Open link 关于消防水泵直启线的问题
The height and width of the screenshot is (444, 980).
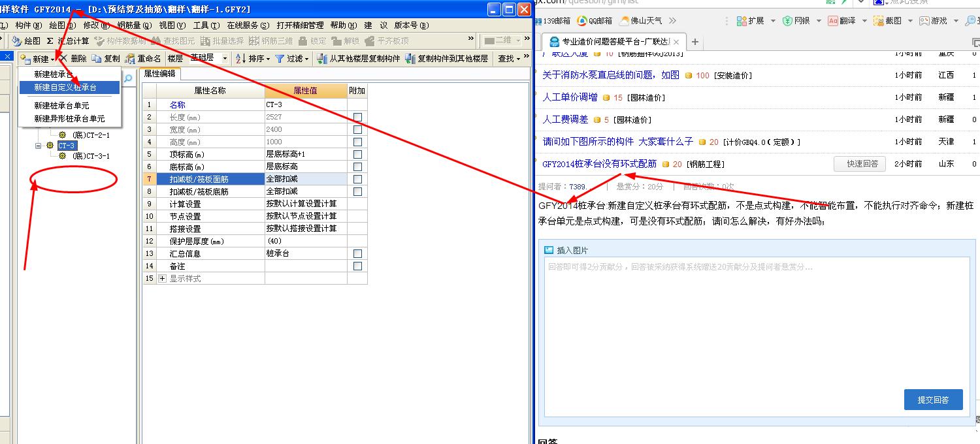(x=611, y=75)
